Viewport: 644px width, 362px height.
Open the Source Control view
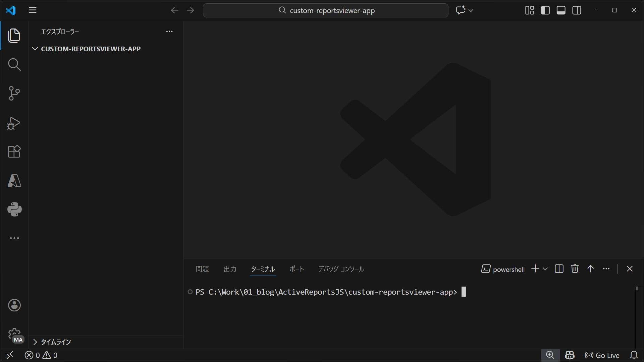[14, 94]
